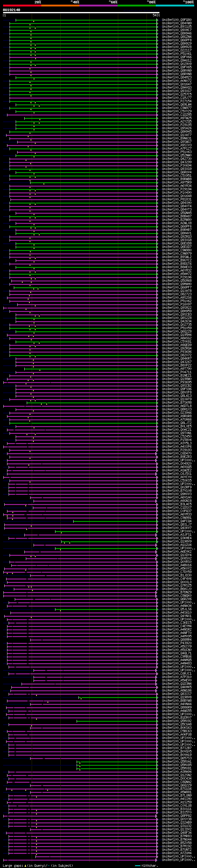Select hit UniRef100_Q5MX81

(177, 768)
